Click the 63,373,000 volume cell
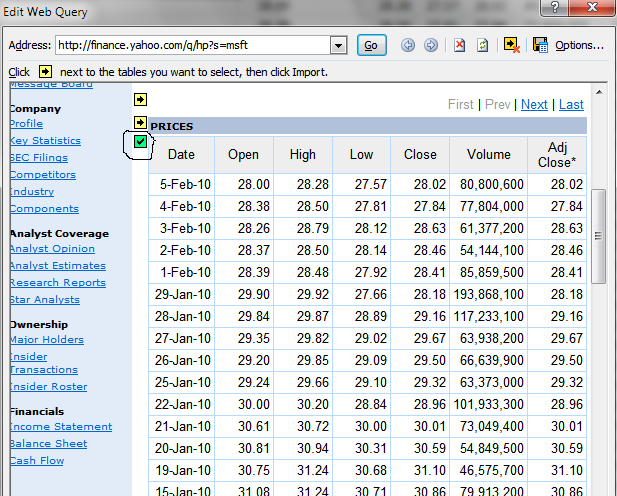The image size is (617, 496). (x=488, y=382)
